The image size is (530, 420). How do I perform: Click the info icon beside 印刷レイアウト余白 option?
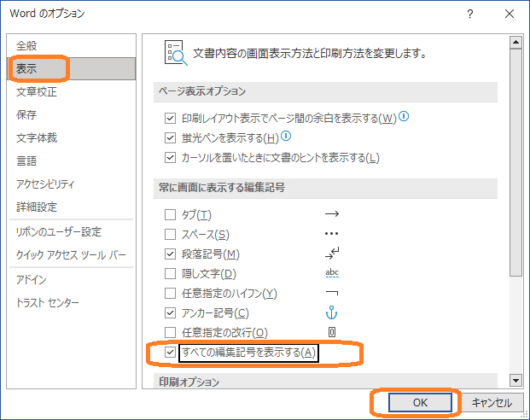[x=404, y=117]
